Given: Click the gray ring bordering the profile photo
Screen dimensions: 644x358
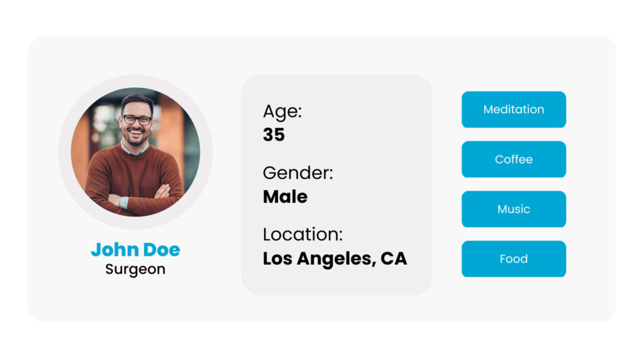Looking at the screenshot, I should click(136, 81).
